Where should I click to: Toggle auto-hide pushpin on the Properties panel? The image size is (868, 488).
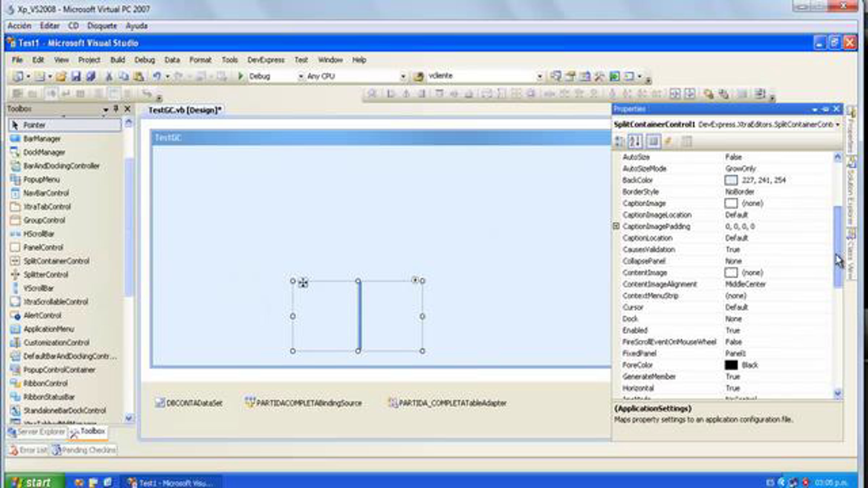[x=825, y=109]
